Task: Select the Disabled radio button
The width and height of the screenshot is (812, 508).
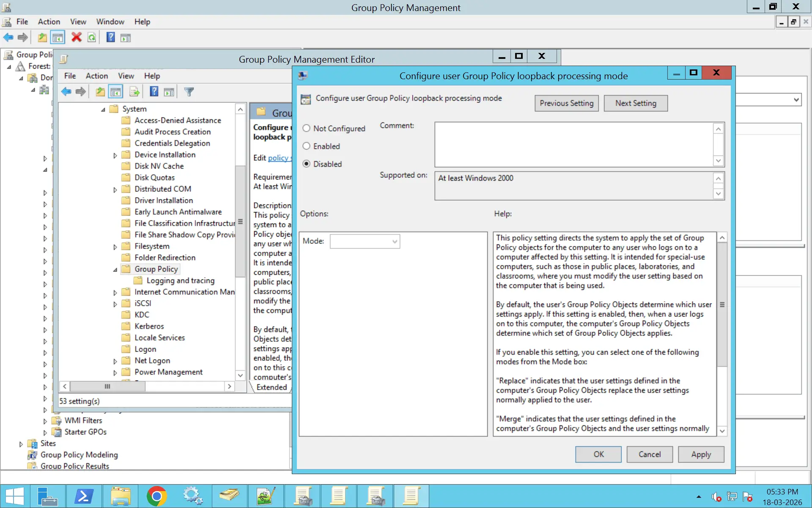Action: 306,164
